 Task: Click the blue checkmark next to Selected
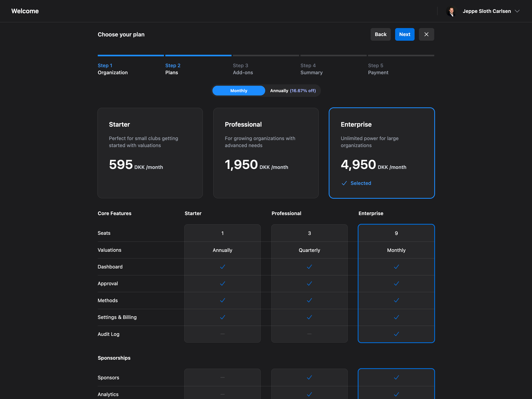click(344, 183)
